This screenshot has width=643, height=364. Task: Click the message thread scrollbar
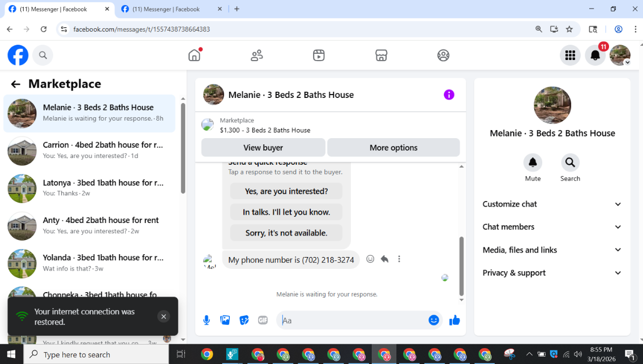(461, 266)
